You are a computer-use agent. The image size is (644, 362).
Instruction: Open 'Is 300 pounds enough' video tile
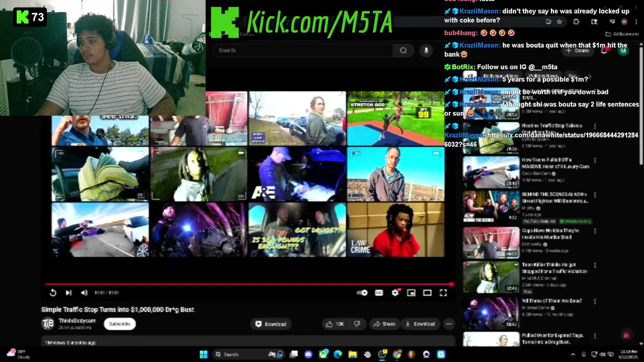(297, 230)
